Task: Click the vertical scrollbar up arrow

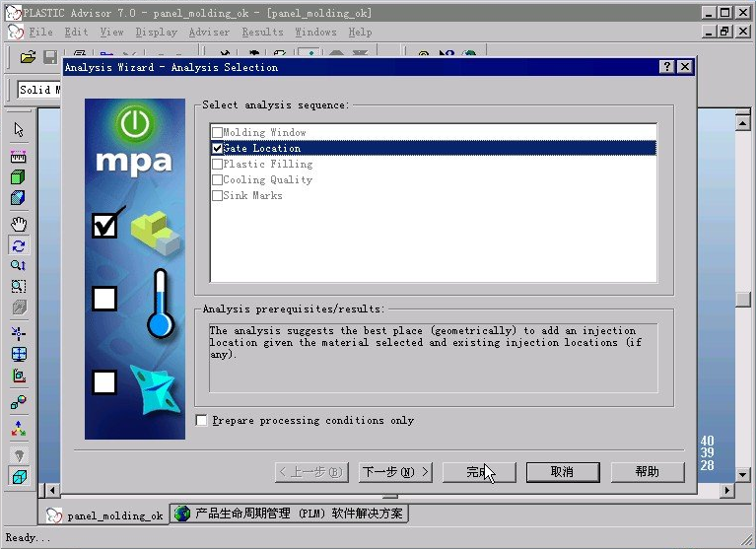Action: click(742, 123)
